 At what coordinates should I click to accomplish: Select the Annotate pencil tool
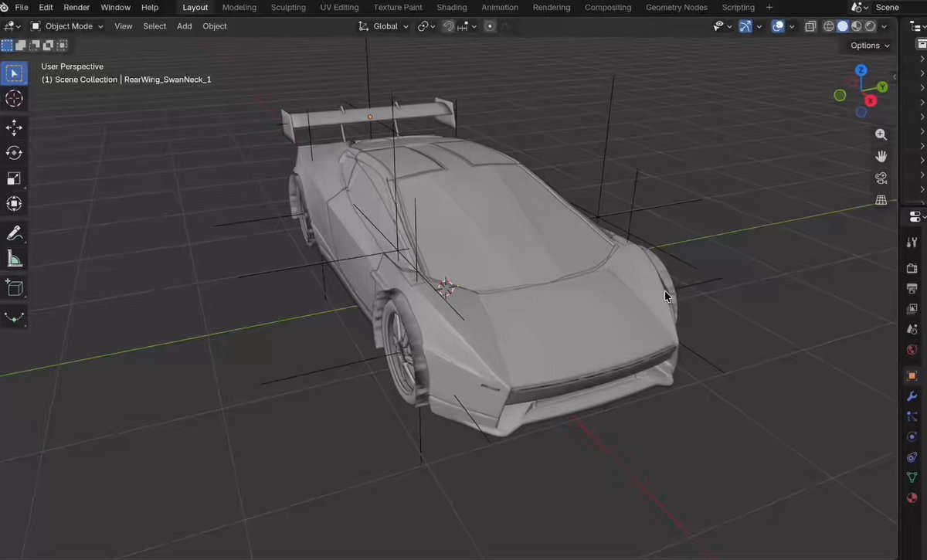point(14,233)
